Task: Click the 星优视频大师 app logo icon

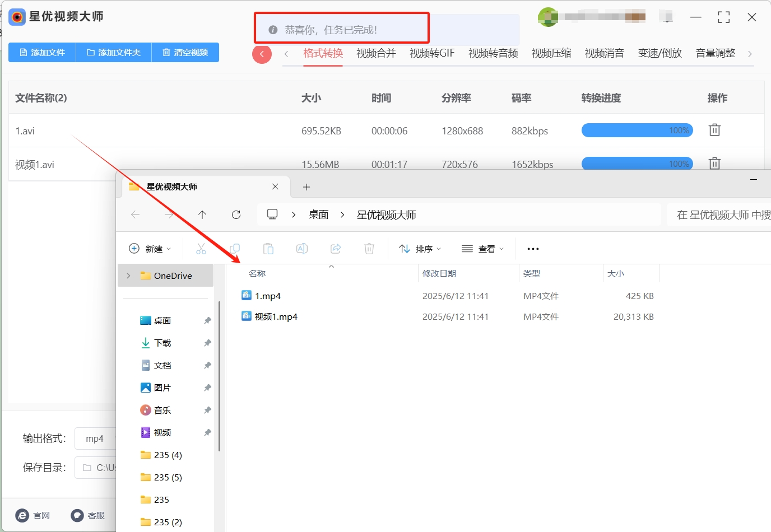Action: click(x=17, y=17)
